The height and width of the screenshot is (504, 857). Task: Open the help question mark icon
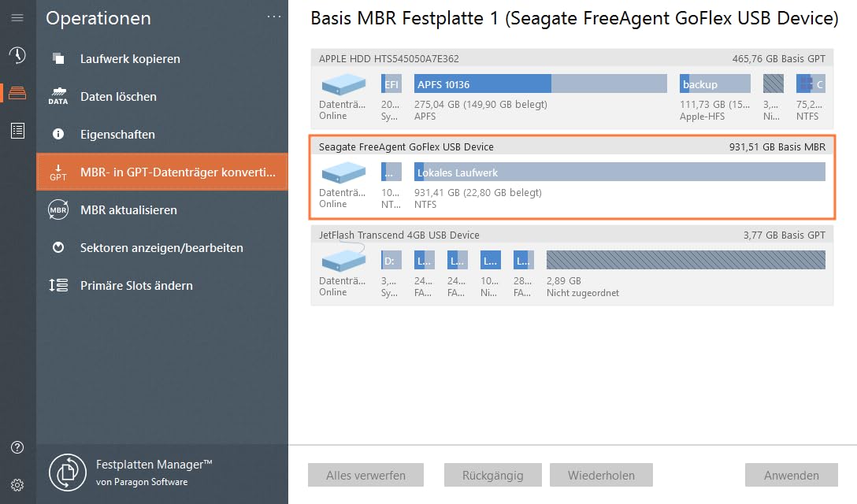(17, 447)
